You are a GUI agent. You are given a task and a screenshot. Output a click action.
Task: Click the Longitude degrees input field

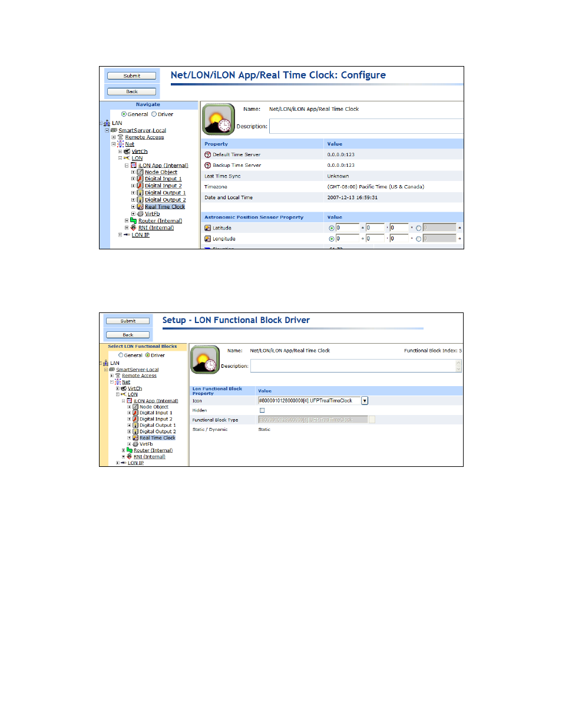click(348, 238)
